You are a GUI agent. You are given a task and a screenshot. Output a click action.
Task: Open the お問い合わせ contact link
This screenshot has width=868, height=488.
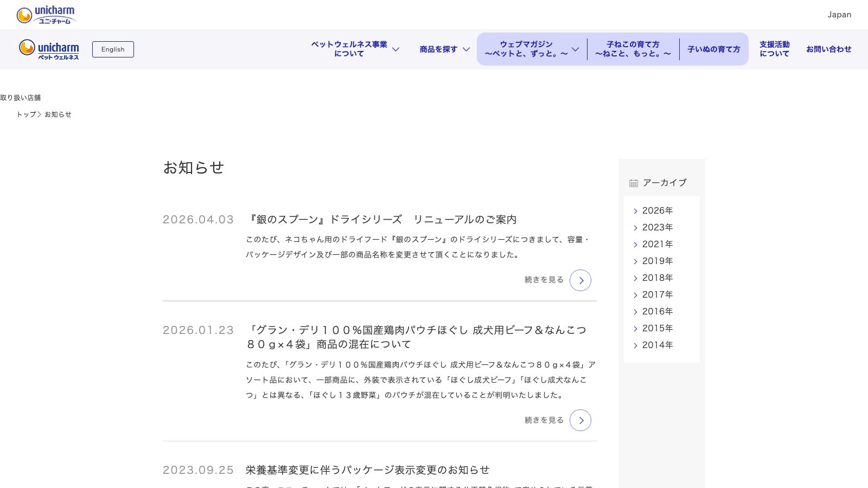828,49
